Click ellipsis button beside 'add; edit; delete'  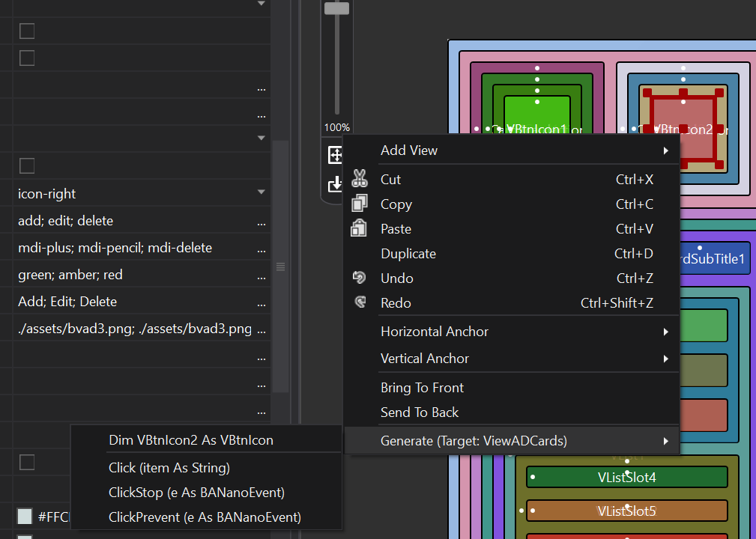[261, 222]
